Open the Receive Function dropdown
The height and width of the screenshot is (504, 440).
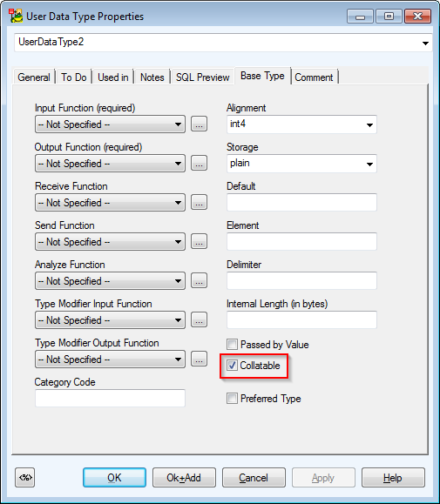[x=110, y=203]
